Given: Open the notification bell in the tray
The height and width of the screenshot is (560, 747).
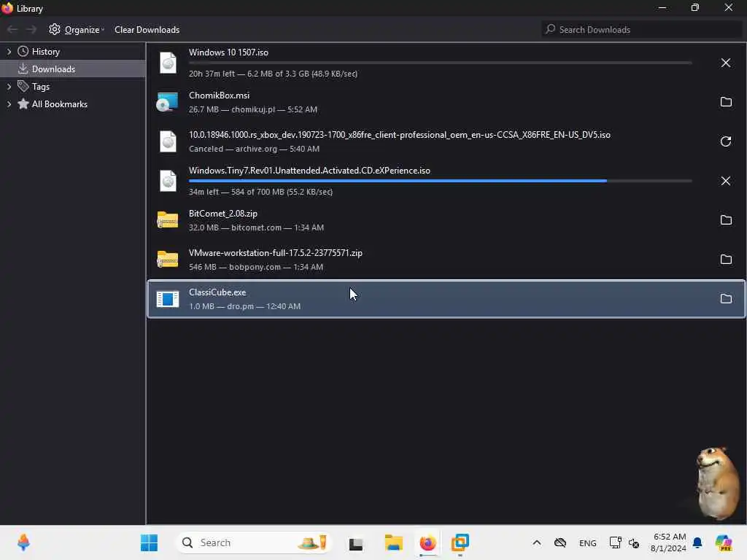Looking at the screenshot, I should click(697, 542).
